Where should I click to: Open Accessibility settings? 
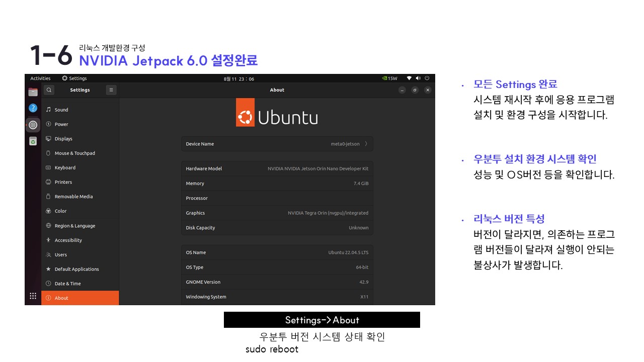[80, 240]
